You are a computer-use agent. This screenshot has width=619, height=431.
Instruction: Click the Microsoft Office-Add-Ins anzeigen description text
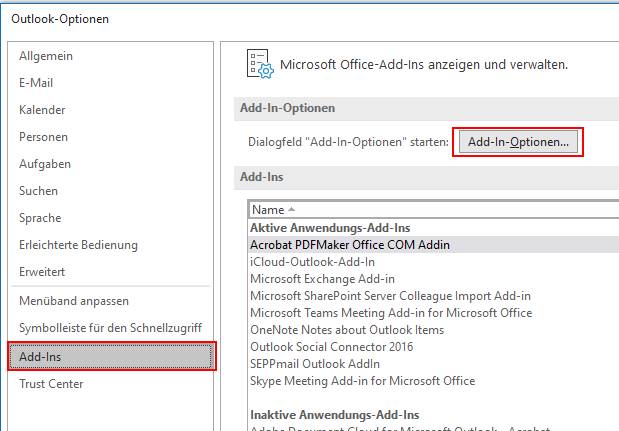pos(424,64)
